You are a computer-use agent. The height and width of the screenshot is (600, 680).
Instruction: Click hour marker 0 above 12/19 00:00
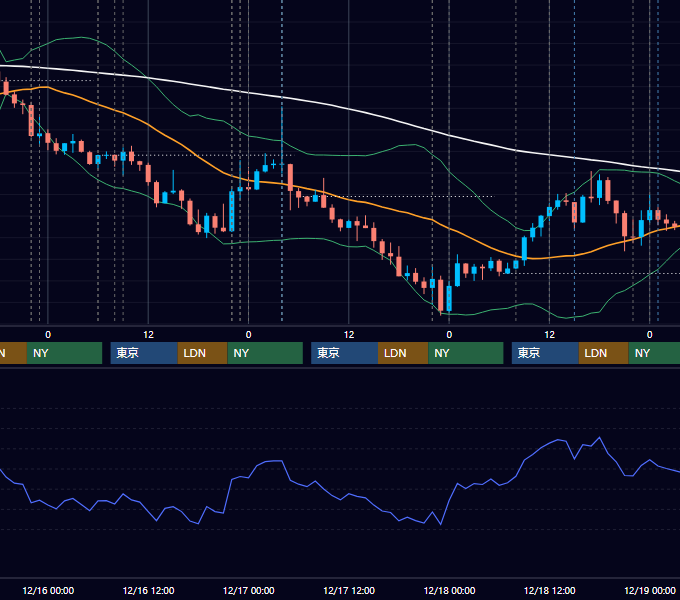click(650, 335)
